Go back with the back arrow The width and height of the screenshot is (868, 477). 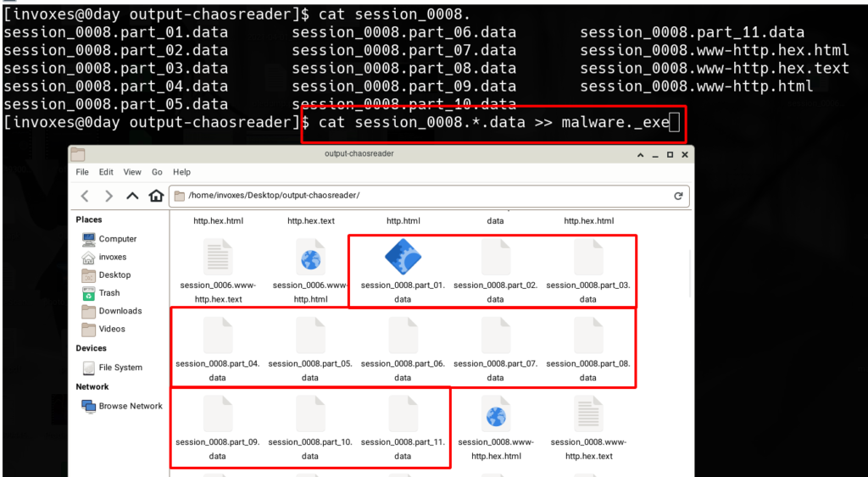[85, 196]
